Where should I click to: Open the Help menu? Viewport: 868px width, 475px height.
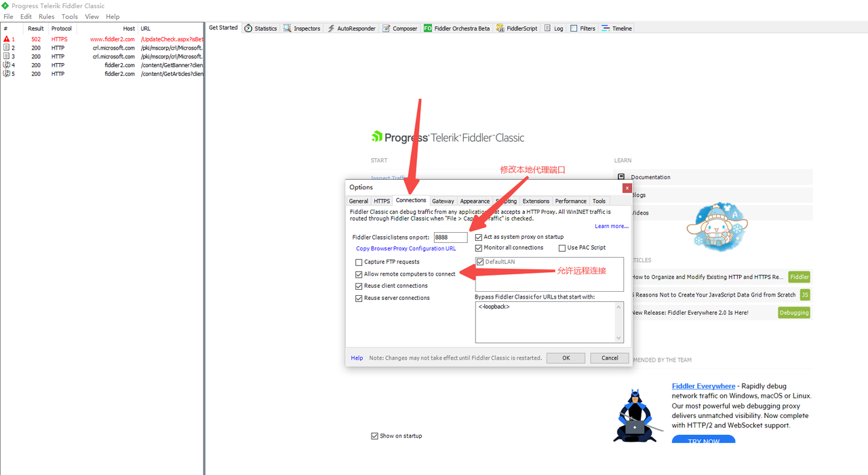(x=113, y=16)
